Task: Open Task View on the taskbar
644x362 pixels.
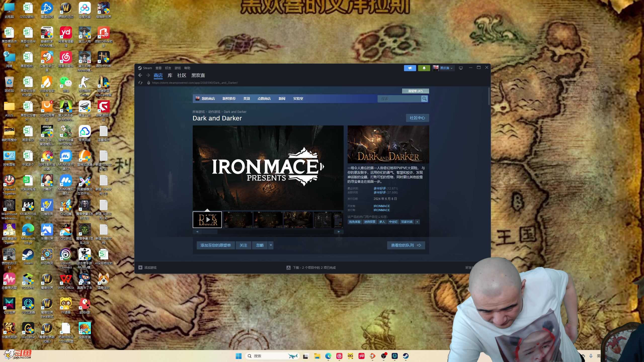Action: [x=306, y=356]
